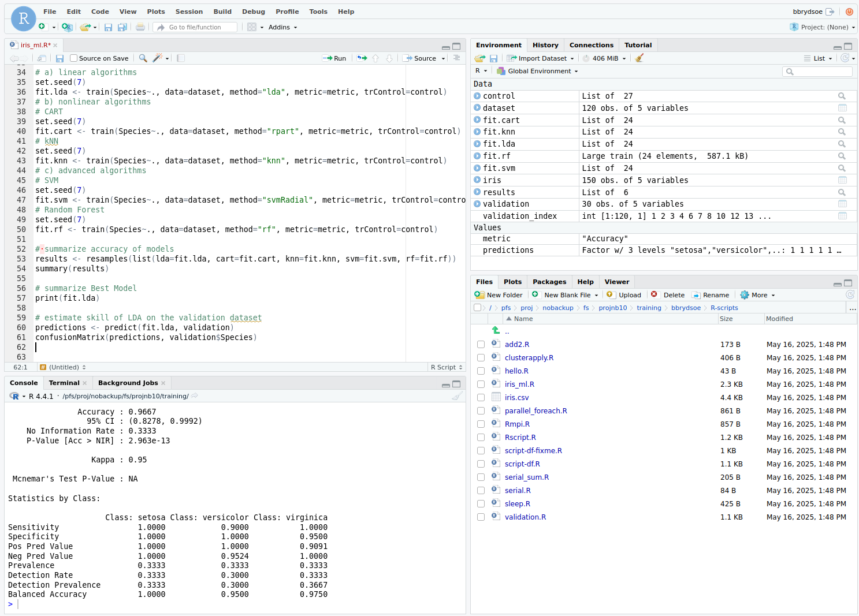
Task: Click the workspace panes grid icon
Action: click(252, 27)
